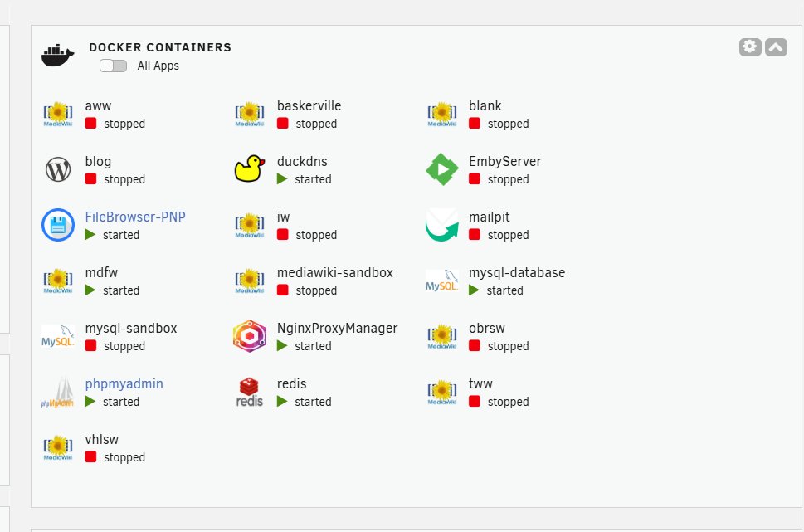Click the iw container name
Image resolution: width=804 pixels, height=532 pixels.
(284, 217)
